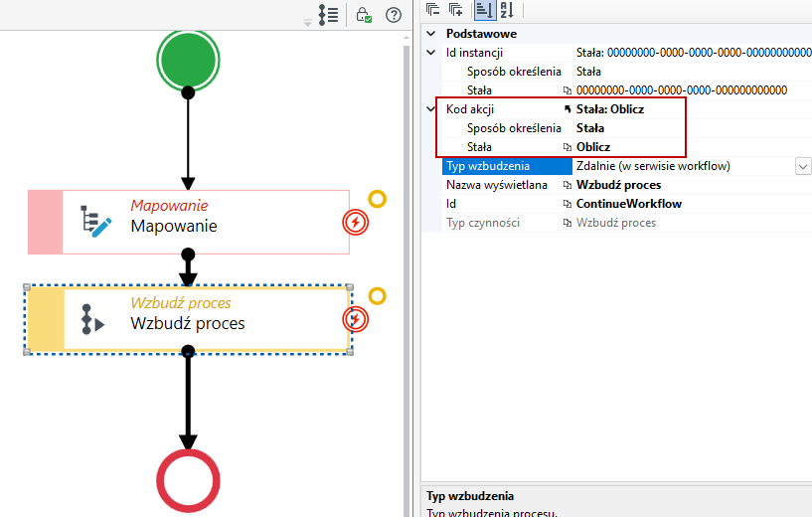Screen dimensions: 812x517
Task: Click copy icon beside GUID Stała row
Action: click(x=568, y=90)
